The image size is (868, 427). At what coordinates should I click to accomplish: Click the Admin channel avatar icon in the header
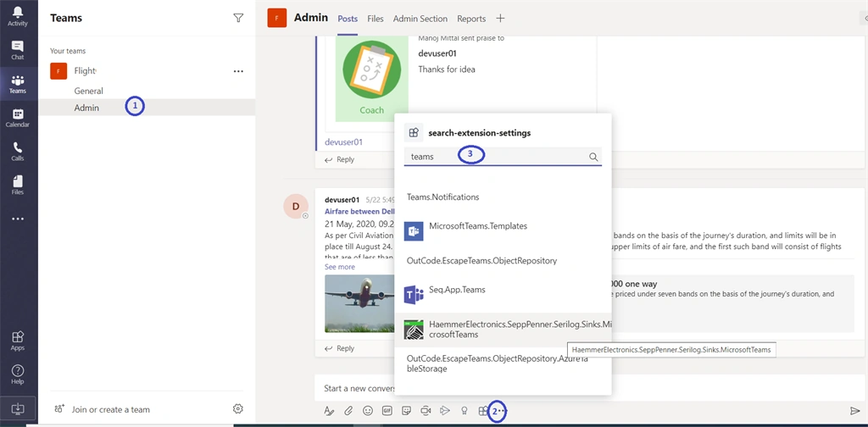(x=277, y=19)
